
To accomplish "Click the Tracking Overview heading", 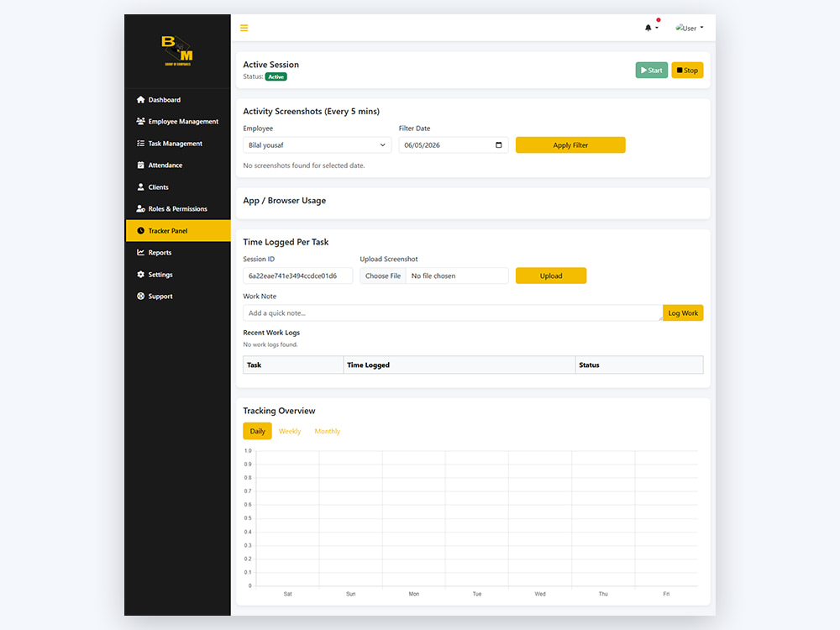I will [279, 411].
